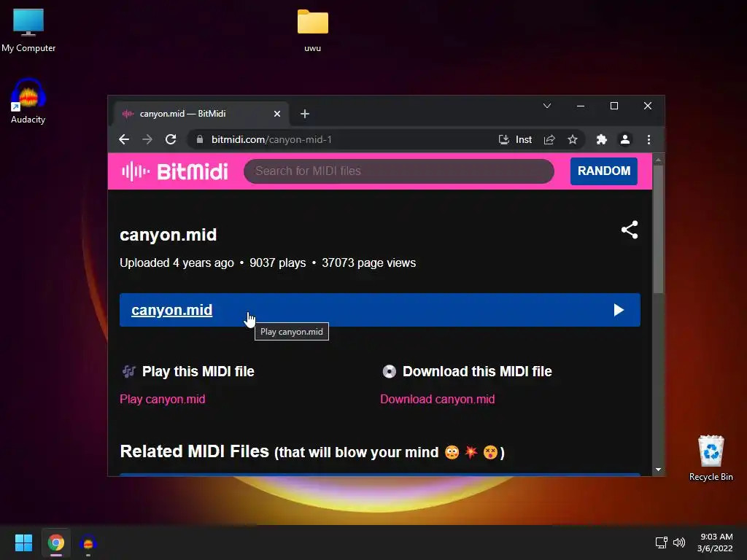Click the canyon.mid link in blue player bar
Viewport: 747px width, 560px height.
click(172, 310)
